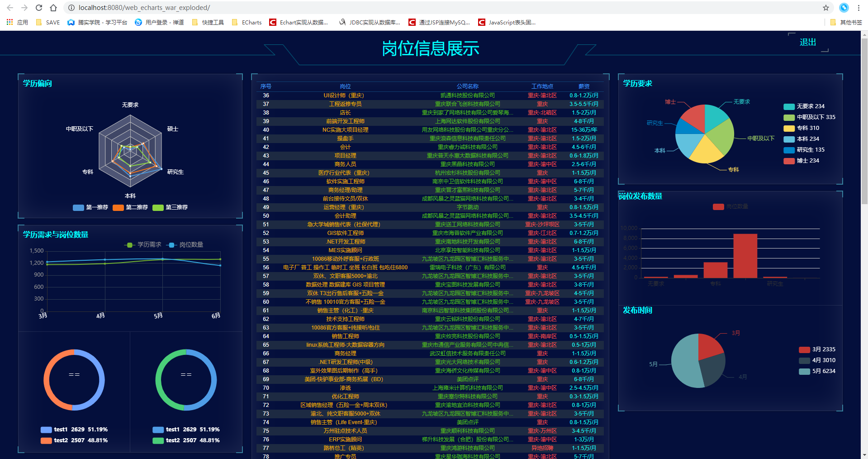Open the Apps grid in bookmarks bar

(x=17, y=22)
